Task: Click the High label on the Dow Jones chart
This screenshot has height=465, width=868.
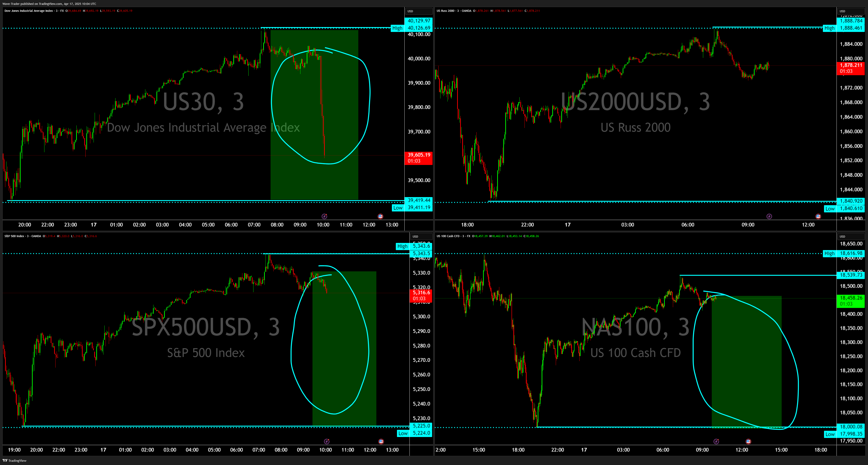Action: click(x=397, y=28)
